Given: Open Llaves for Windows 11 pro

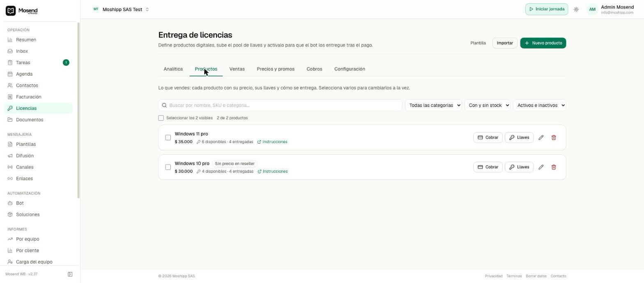Looking at the screenshot, I should (x=519, y=137).
